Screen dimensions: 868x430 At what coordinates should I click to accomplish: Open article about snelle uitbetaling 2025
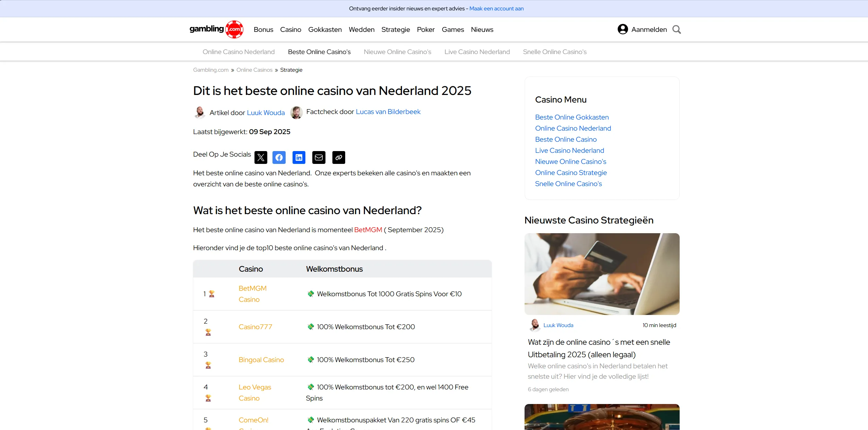pyautogui.click(x=599, y=348)
